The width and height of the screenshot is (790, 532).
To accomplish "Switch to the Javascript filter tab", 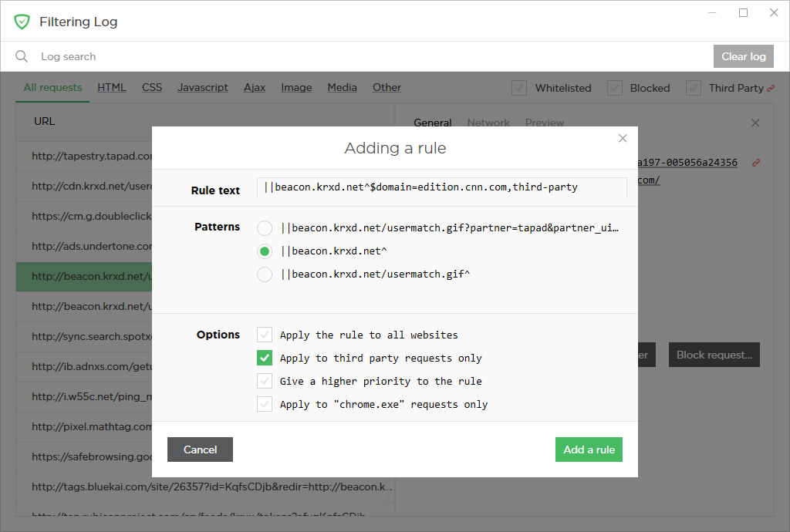I will (202, 88).
